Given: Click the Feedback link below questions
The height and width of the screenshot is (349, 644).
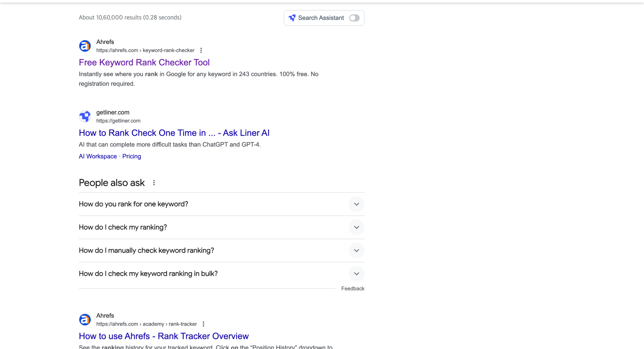Looking at the screenshot, I should pos(353,288).
